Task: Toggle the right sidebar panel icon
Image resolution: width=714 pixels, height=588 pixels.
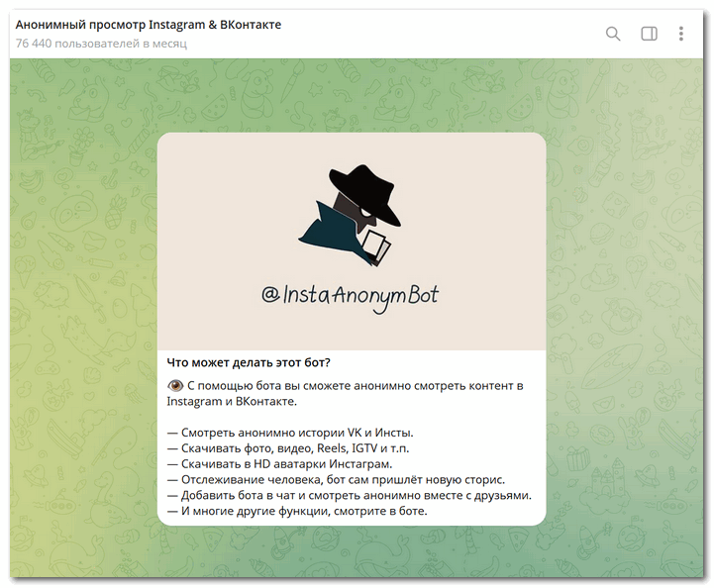Action: pos(649,34)
